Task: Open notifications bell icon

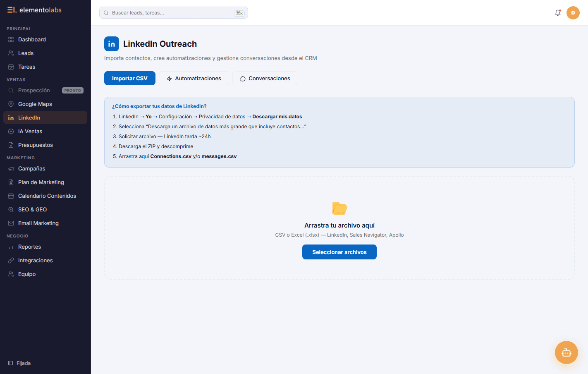Action: (x=558, y=13)
